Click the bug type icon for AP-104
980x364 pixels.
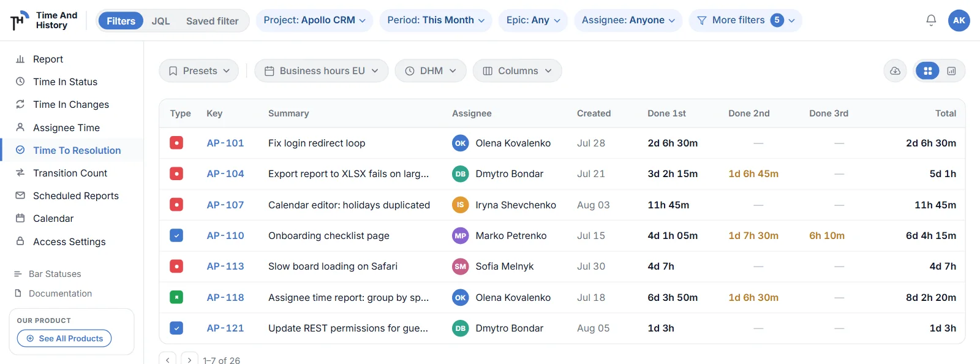point(176,173)
